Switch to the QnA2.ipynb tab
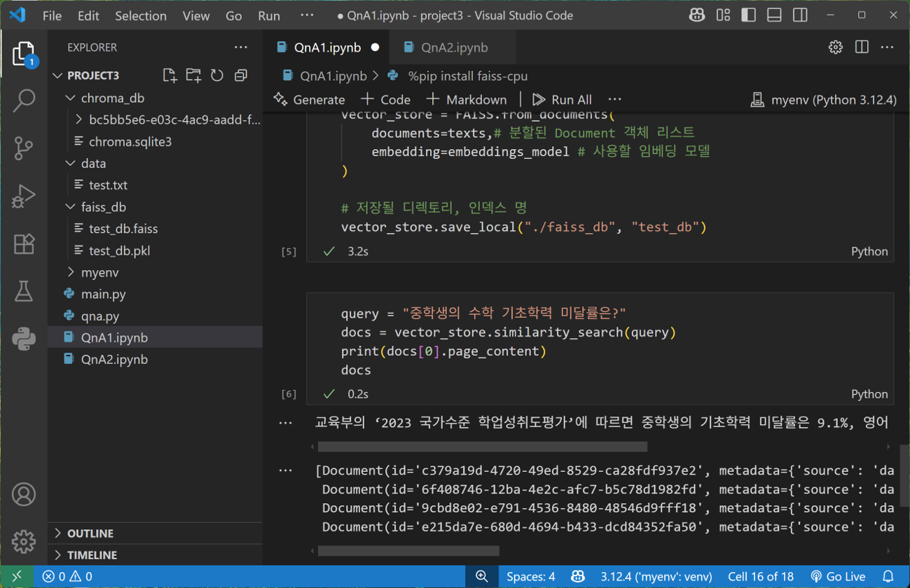The width and height of the screenshot is (910, 588). tap(453, 48)
